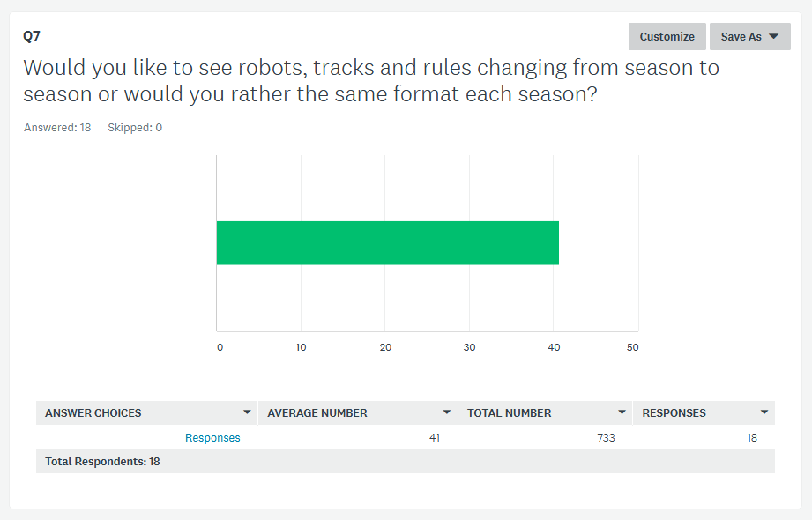Click the Total Respondents: 18 row
The image size is (812, 520).
(x=406, y=462)
